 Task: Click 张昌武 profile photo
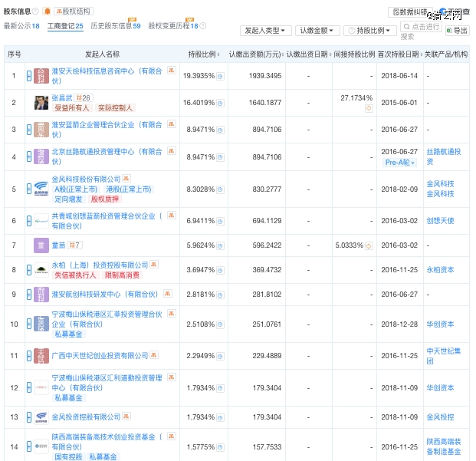41,103
